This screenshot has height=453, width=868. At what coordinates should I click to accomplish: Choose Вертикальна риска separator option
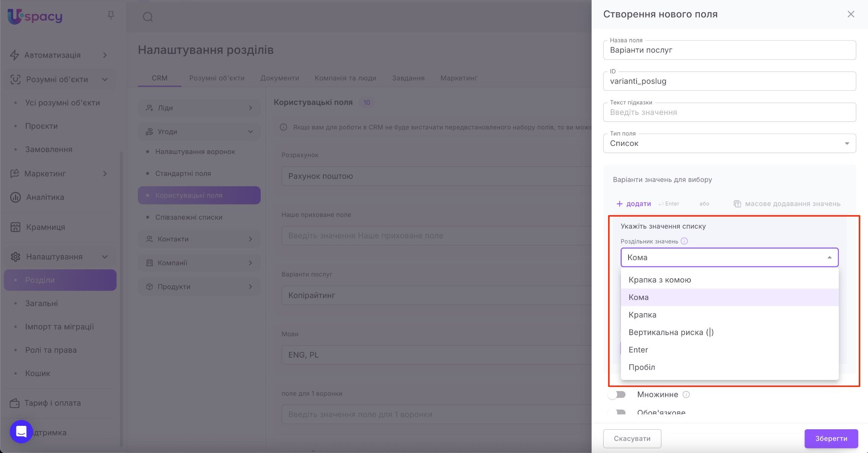click(670, 332)
